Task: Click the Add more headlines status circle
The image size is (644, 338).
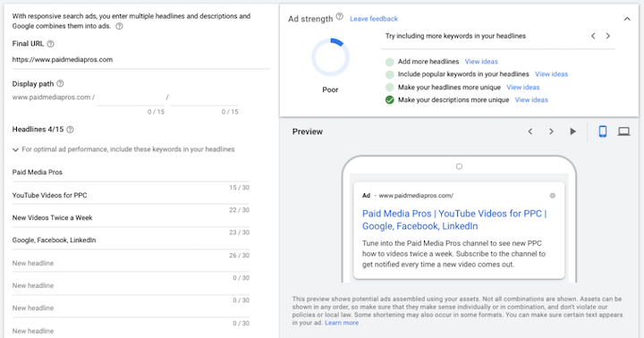Action: (x=389, y=62)
